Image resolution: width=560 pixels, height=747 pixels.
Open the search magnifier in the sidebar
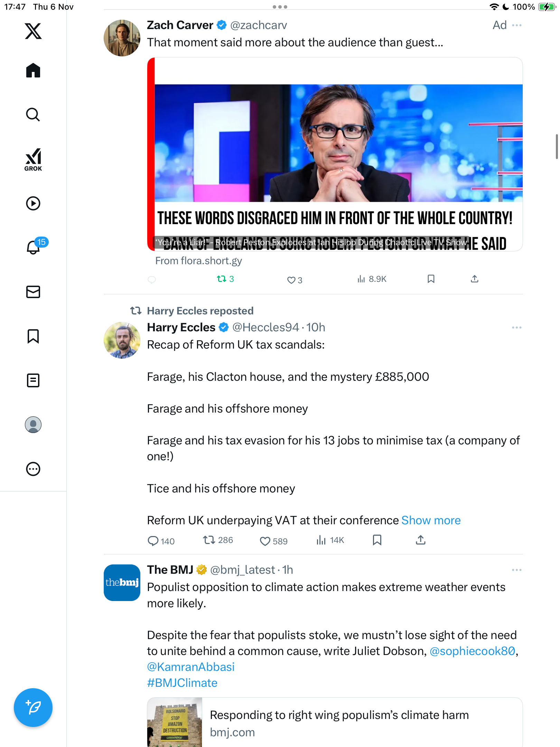(33, 114)
